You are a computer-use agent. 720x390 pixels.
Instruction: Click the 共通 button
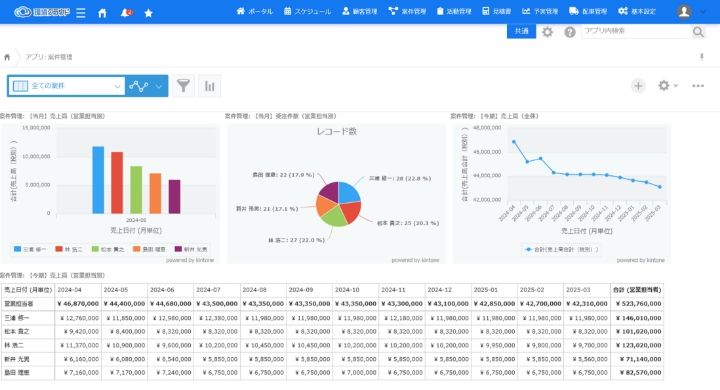click(521, 31)
